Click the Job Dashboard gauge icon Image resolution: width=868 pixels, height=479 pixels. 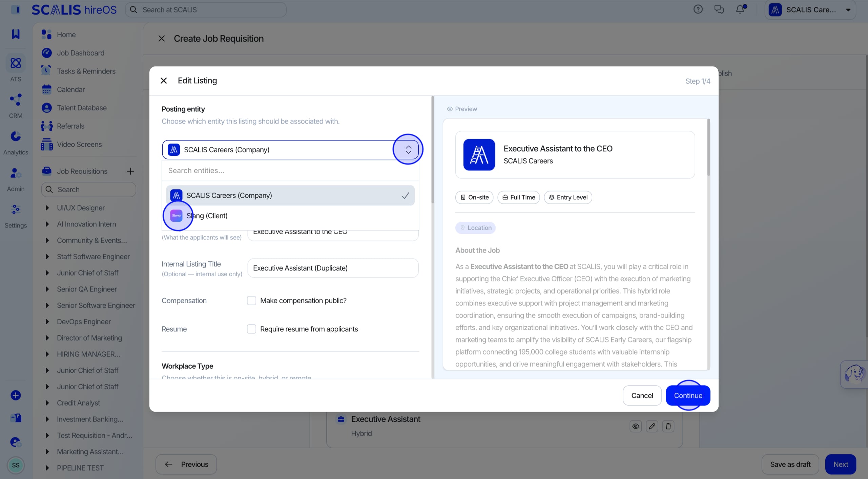click(x=46, y=53)
